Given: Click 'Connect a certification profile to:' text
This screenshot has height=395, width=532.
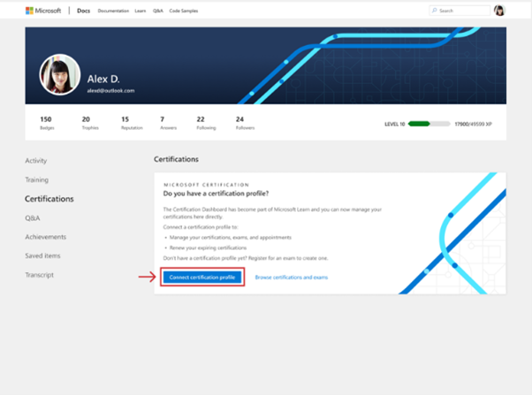Looking at the screenshot, I should pyautogui.click(x=201, y=227).
